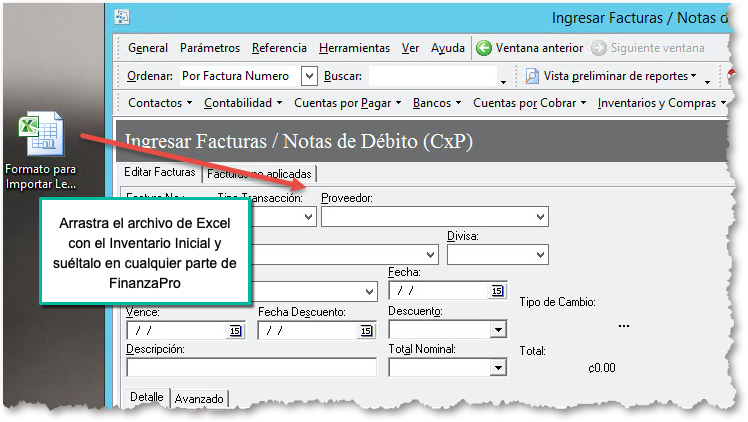Open the Total Nominal dropdown arrow

pyautogui.click(x=498, y=368)
